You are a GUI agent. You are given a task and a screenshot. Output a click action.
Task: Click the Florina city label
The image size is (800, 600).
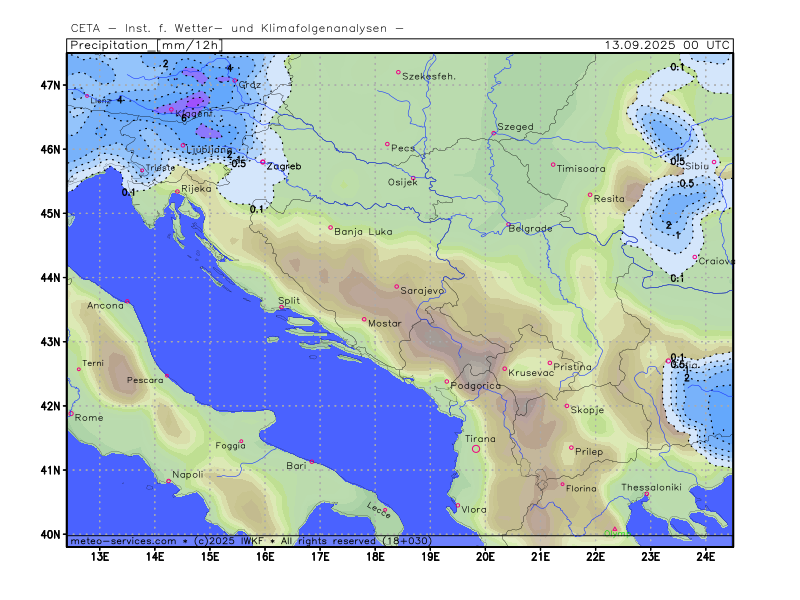pyautogui.click(x=581, y=489)
